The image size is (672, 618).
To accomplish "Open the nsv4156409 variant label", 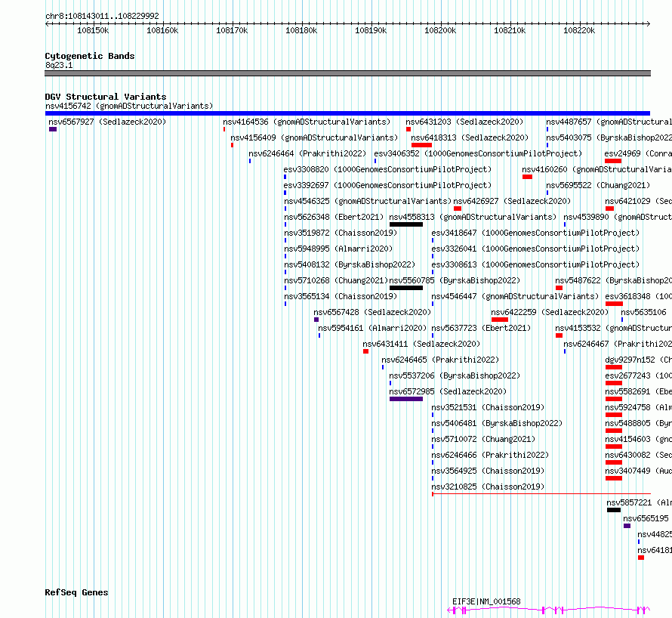I will pos(314,138).
